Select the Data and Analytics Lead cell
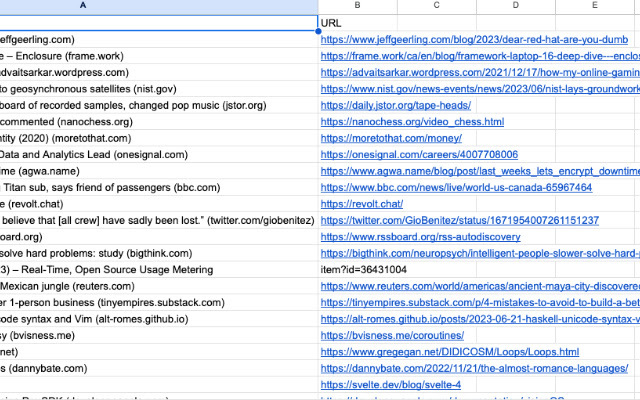 tap(159, 155)
